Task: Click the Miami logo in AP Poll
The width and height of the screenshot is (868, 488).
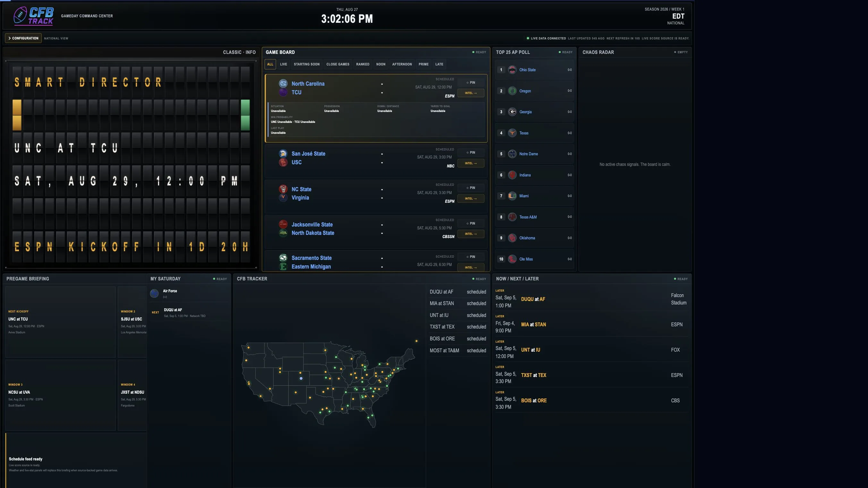Action: 512,196
